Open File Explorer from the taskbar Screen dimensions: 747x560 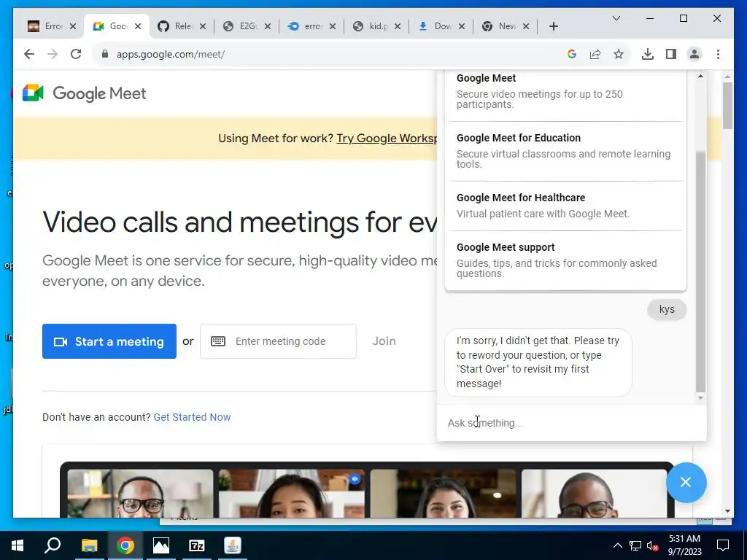pyautogui.click(x=89, y=545)
